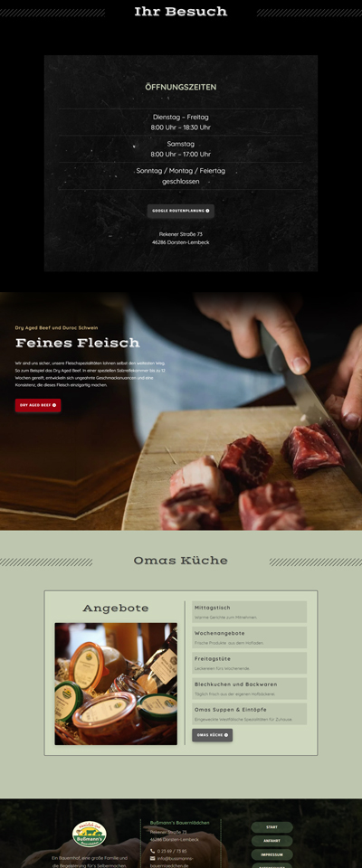Screen dimensions: 362x868
Task: Open Omas Küche via the grey button
Action: (x=213, y=735)
